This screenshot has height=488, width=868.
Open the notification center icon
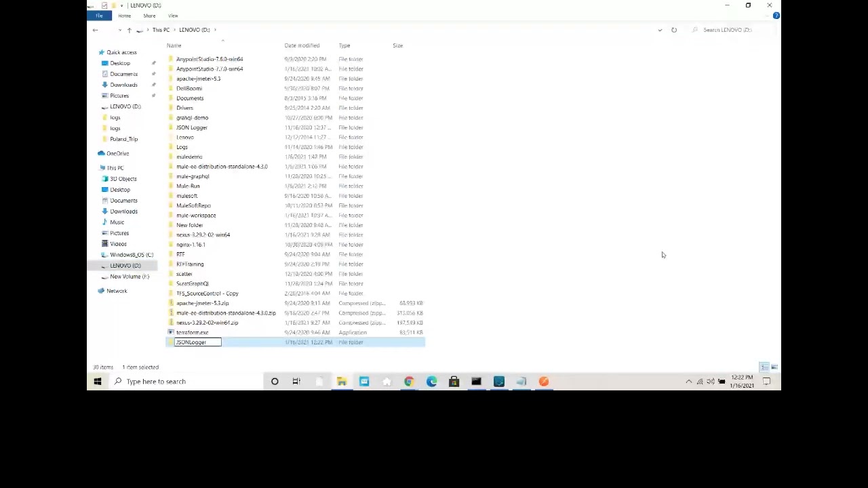(767, 382)
